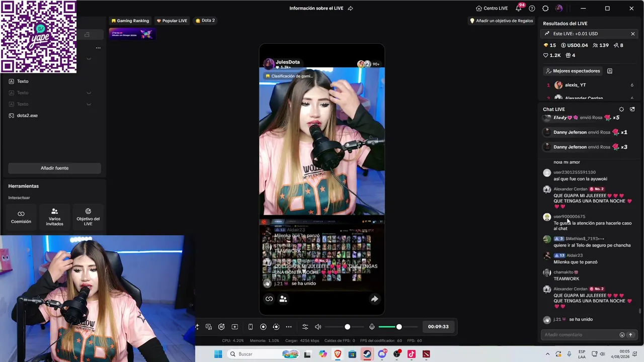Viewport: 644px width, 362px height.
Task: Open the profile avatar menu in title bar
Action: point(559,9)
